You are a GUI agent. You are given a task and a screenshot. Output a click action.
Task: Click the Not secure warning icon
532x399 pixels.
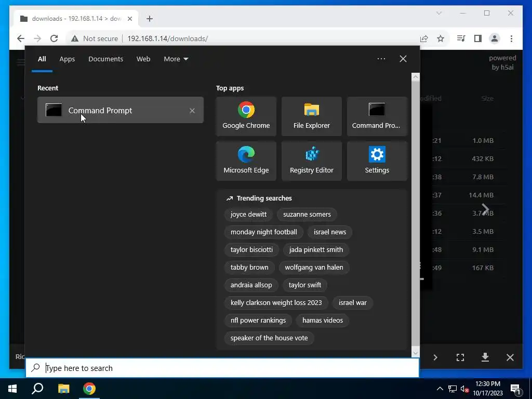point(75,38)
